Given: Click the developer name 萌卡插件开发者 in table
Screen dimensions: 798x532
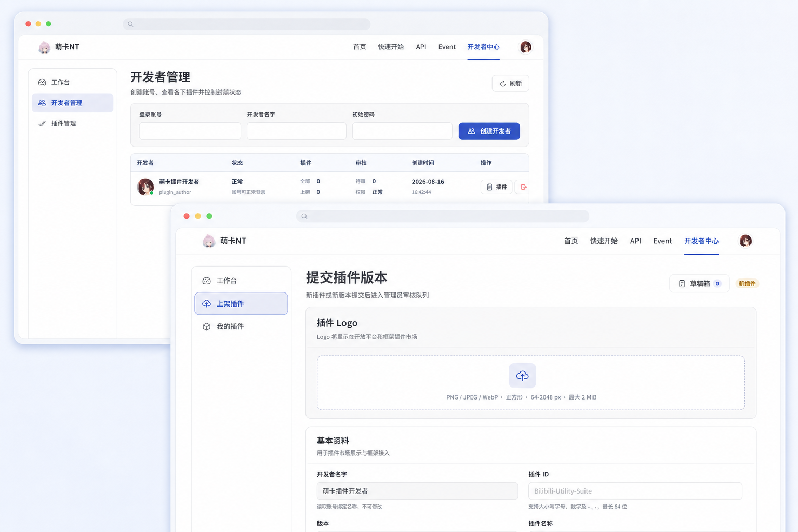Looking at the screenshot, I should [x=179, y=182].
